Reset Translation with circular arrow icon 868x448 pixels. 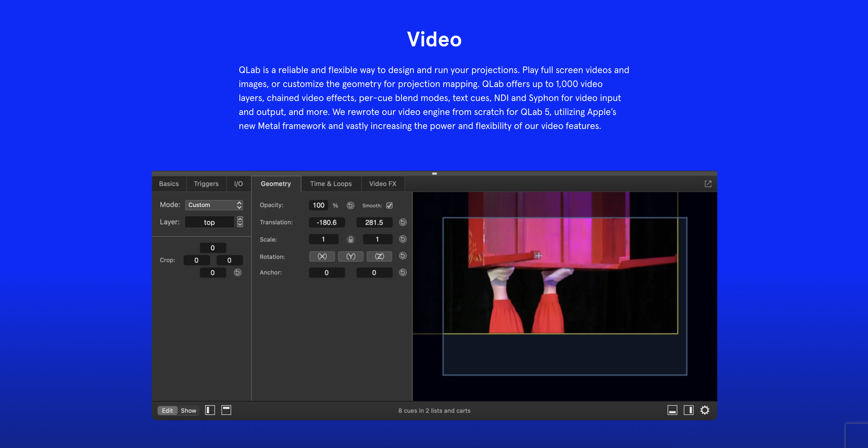(x=403, y=222)
